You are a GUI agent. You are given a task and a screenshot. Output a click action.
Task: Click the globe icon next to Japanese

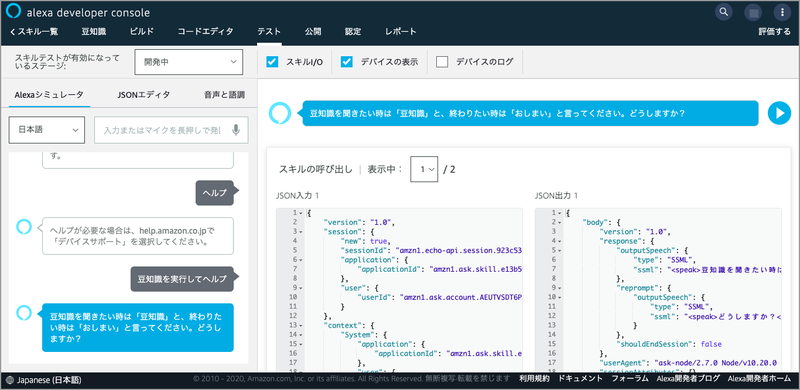click(x=11, y=380)
